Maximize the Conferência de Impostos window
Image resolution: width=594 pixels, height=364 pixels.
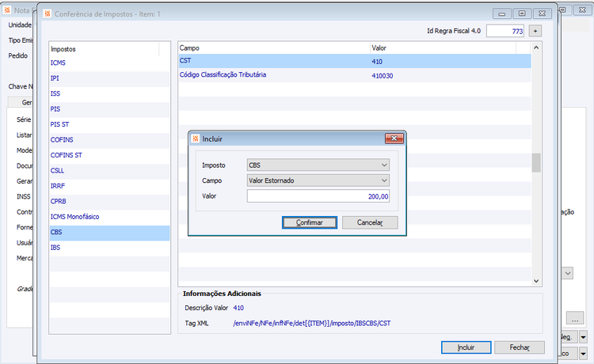[x=522, y=13]
